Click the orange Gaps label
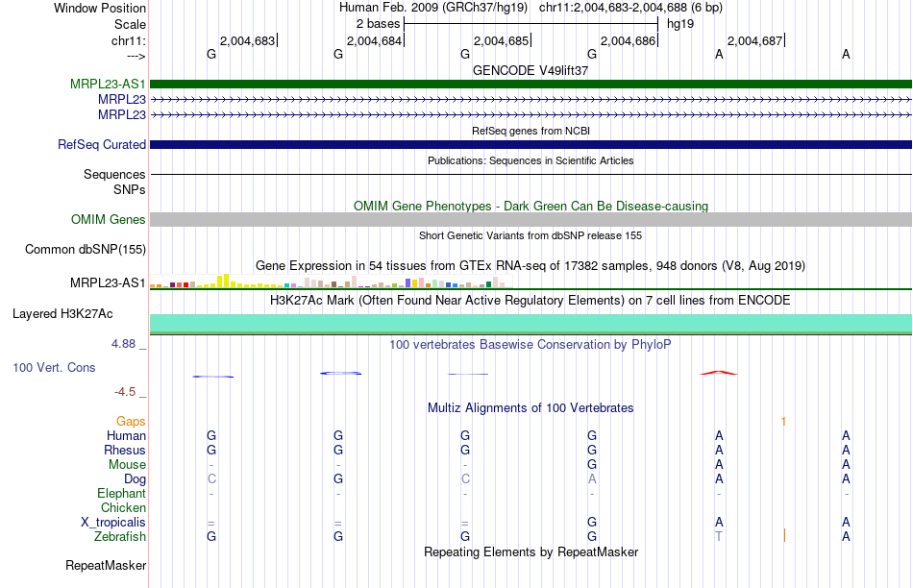 (131, 421)
